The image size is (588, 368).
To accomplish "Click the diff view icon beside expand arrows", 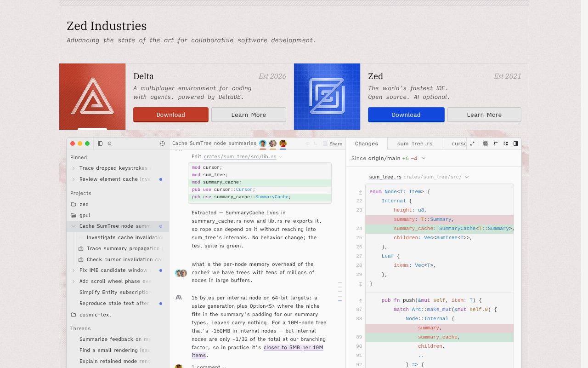I will pos(486,144).
